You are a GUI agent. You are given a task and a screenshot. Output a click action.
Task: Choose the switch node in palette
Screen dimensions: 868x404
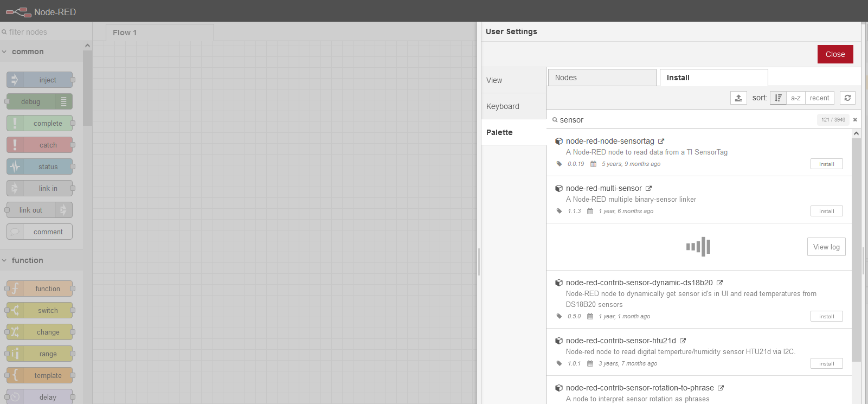click(39, 310)
